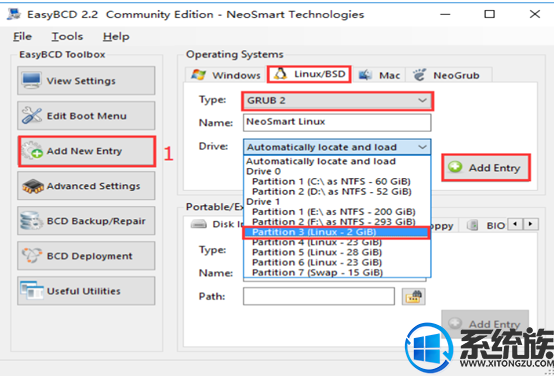Click the monitor icon on View Settings
Image resolution: width=554 pixels, height=376 pixels.
tap(31, 81)
